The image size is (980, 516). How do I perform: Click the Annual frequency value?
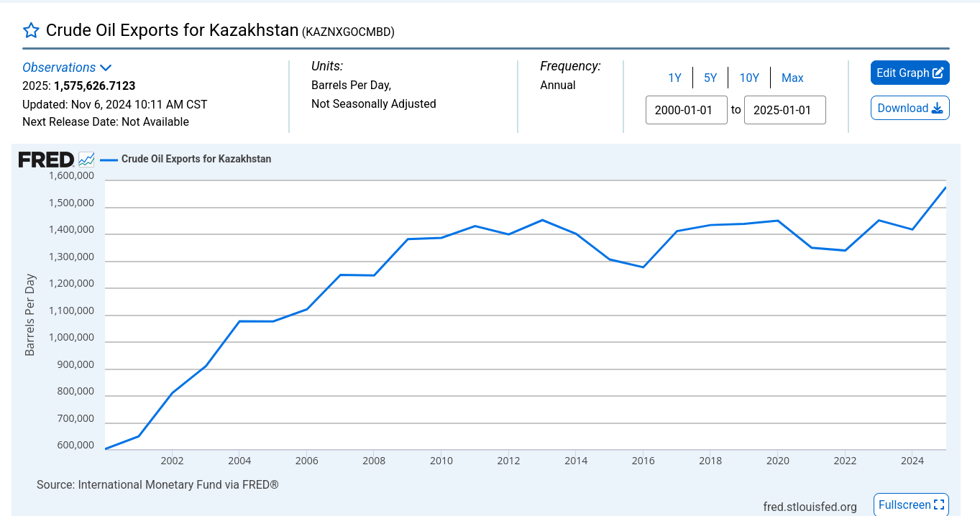(x=558, y=85)
